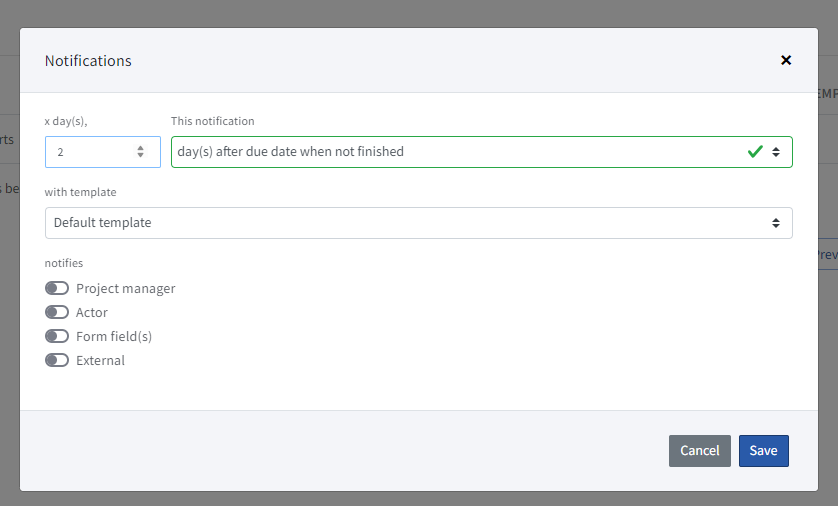The width and height of the screenshot is (838, 506).
Task: Click the 'Form field(s)' label text
Action: 114,336
